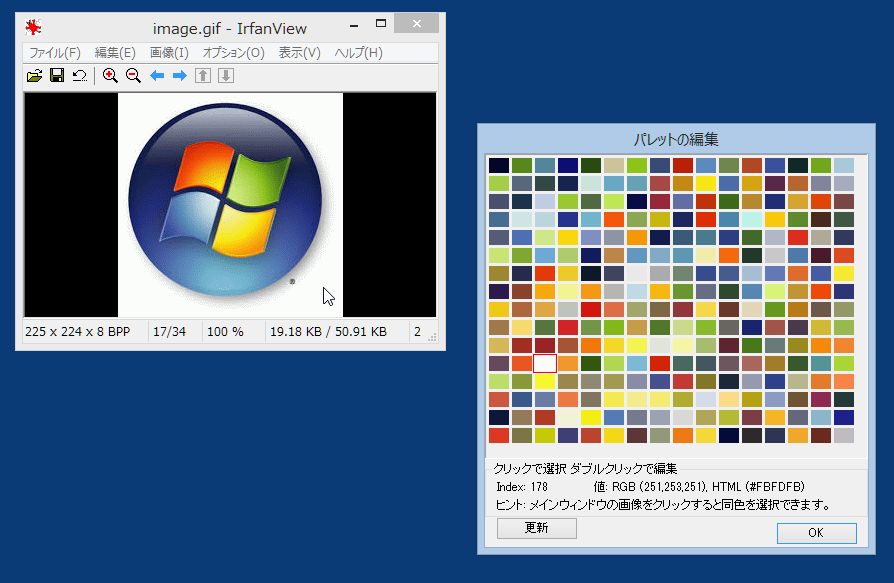
Task: Select the white swatch outlined in red
Action: (545, 363)
